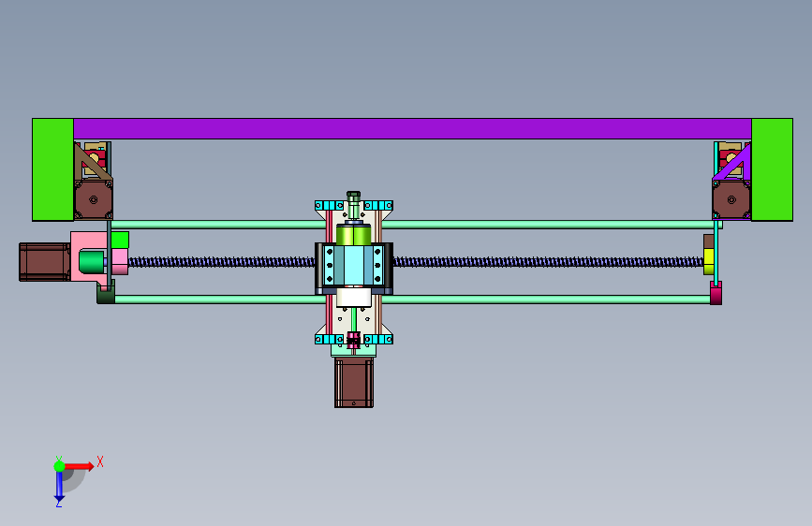Select the right green end block
This screenshot has width=812, height=526.
[772, 169]
